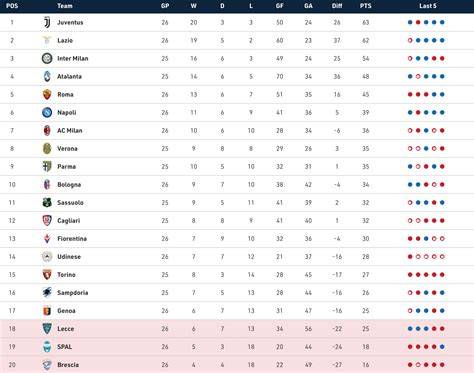Open the Torino team name link

(66, 275)
